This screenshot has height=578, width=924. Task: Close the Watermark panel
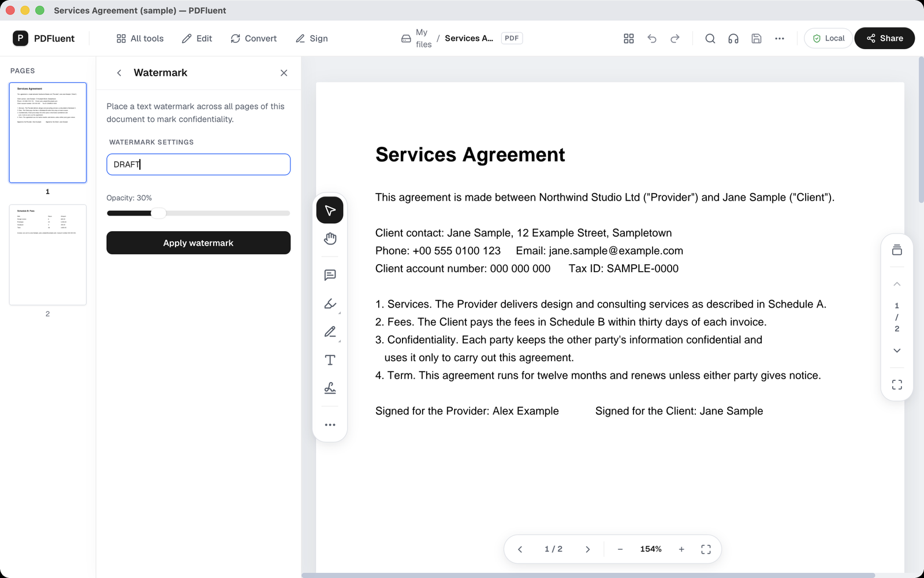[x=284, y=73]
